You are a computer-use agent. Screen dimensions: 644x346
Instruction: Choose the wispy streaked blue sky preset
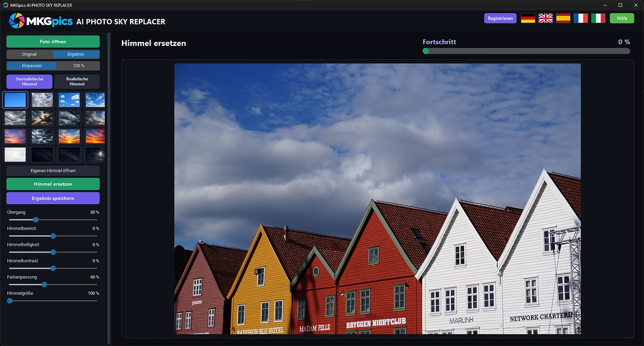pyautogui.click(x=95, y=100)
